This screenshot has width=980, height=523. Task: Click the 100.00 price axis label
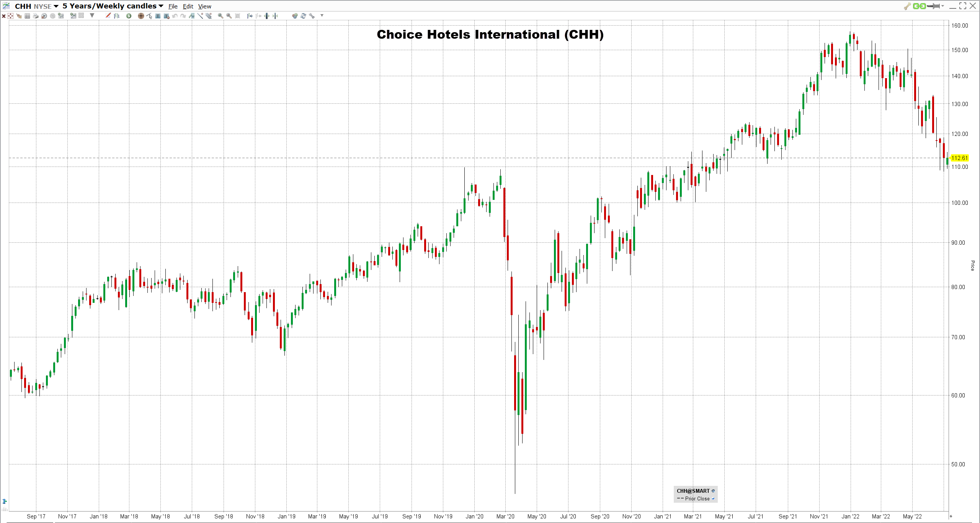tap(960, 203)
